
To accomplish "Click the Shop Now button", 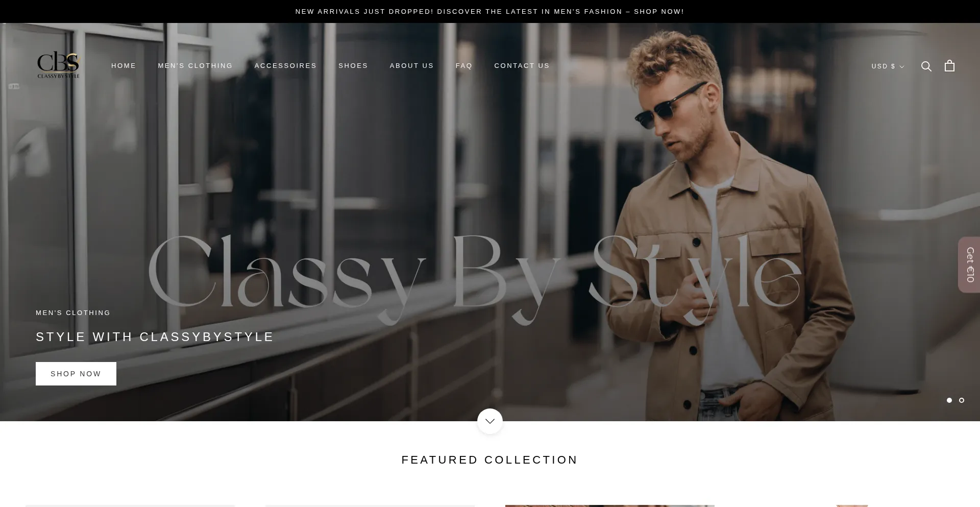I will pyautogui.click(x=76, y=374).
